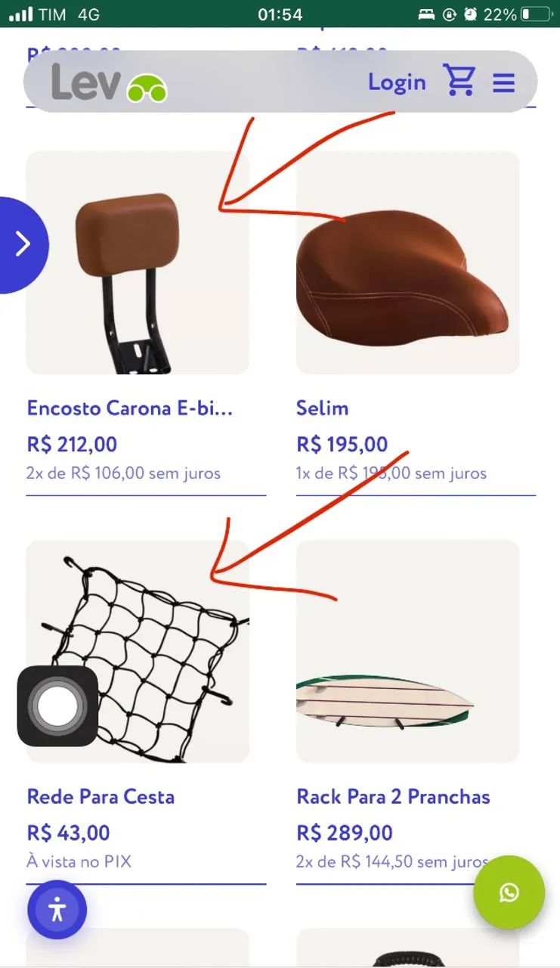This screenshot has height=968, width=560.
Task: Tap the AssistiveTouch floating button
Action: click(58, 706)
